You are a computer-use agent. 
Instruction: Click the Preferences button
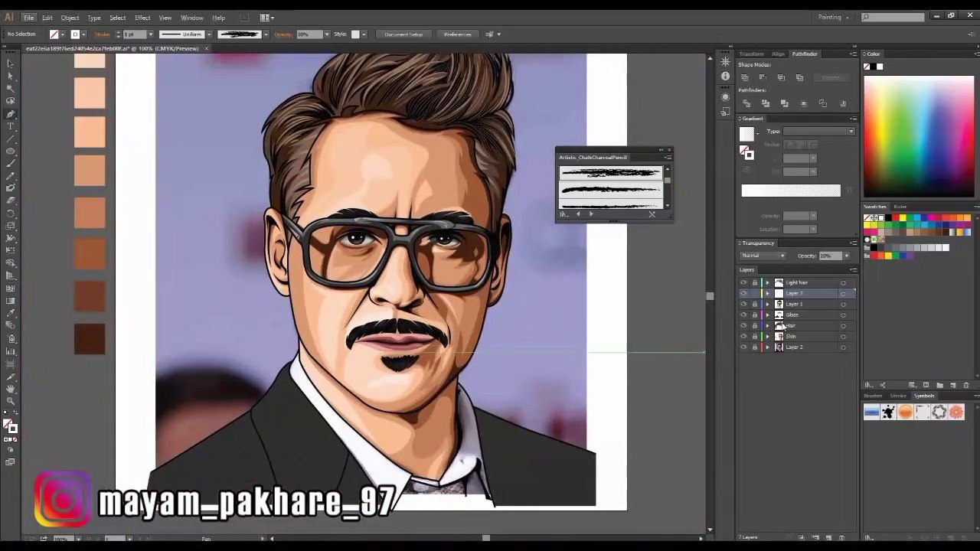(x=457, y=34)
